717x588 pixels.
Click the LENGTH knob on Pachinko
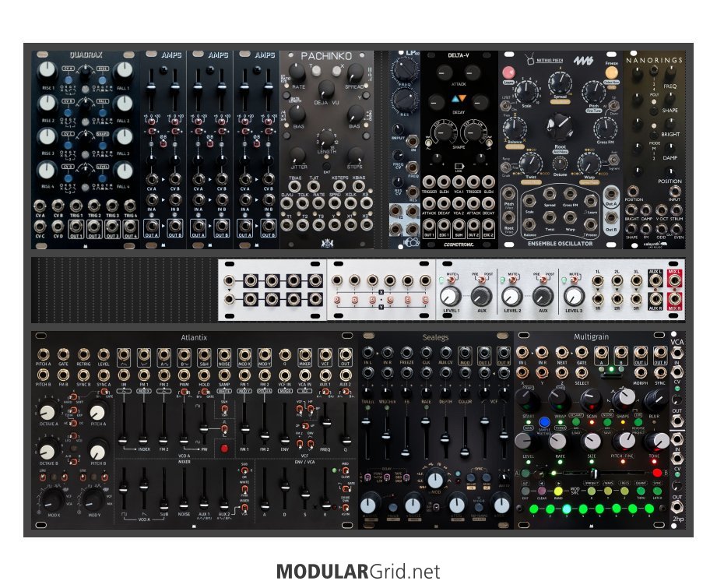tap(326, 137)
